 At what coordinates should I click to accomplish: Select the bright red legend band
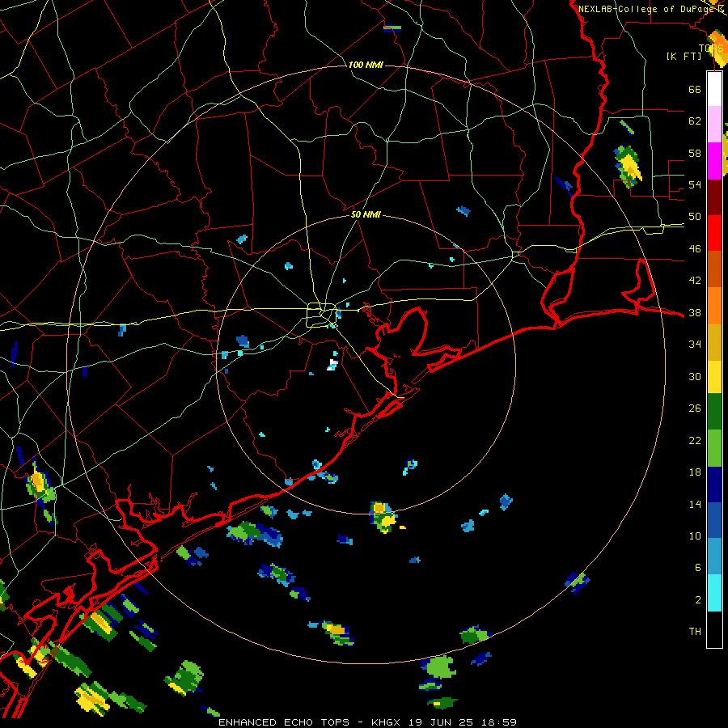(x=714, y=233)
